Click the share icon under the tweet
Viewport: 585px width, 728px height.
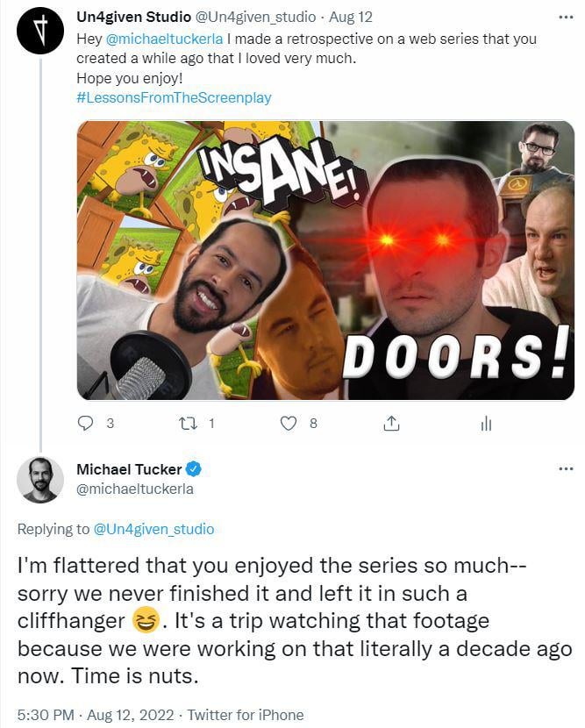391,424
